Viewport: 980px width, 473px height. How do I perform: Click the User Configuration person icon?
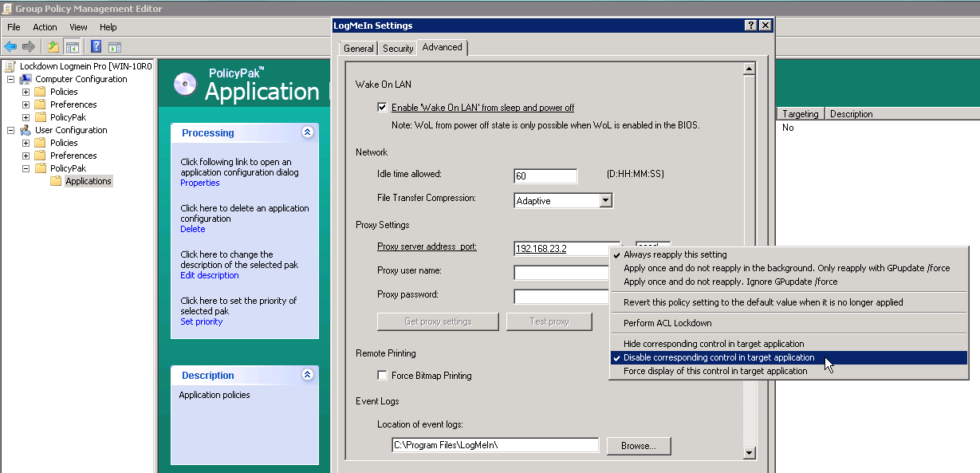point(26,130)
